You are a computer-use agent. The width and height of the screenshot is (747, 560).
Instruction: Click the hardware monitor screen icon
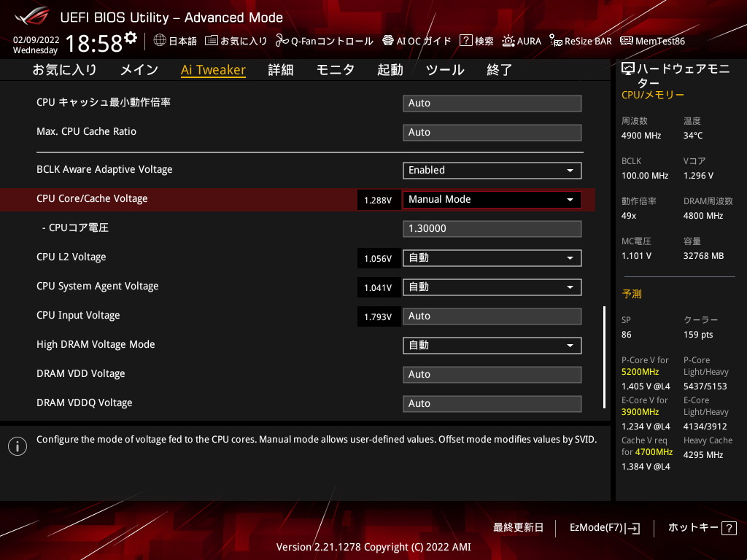pyautogui.click(x=628, y=69)
